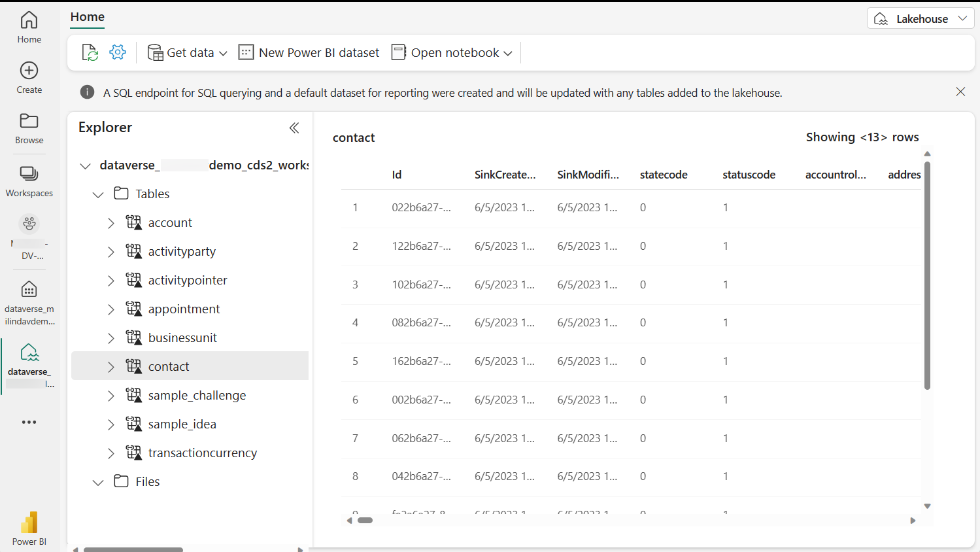Screen dimensions: 980x552
Task: Click the activitypointer table icon
Action: (x=133, y=280)
